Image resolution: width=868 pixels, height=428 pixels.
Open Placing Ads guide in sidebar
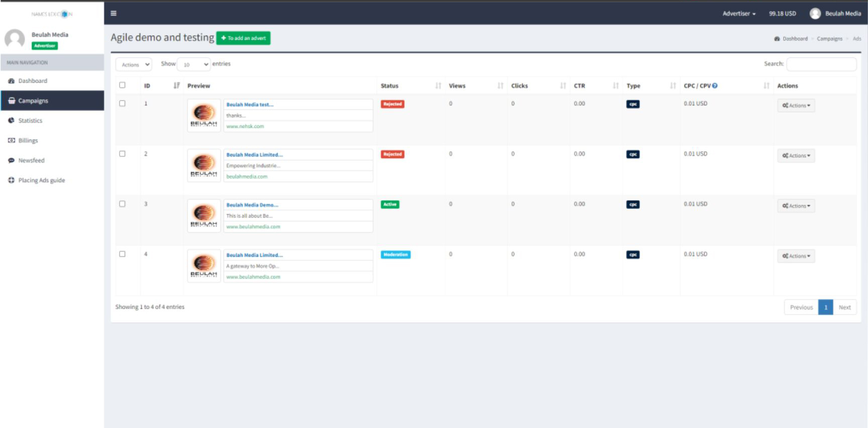52,180
